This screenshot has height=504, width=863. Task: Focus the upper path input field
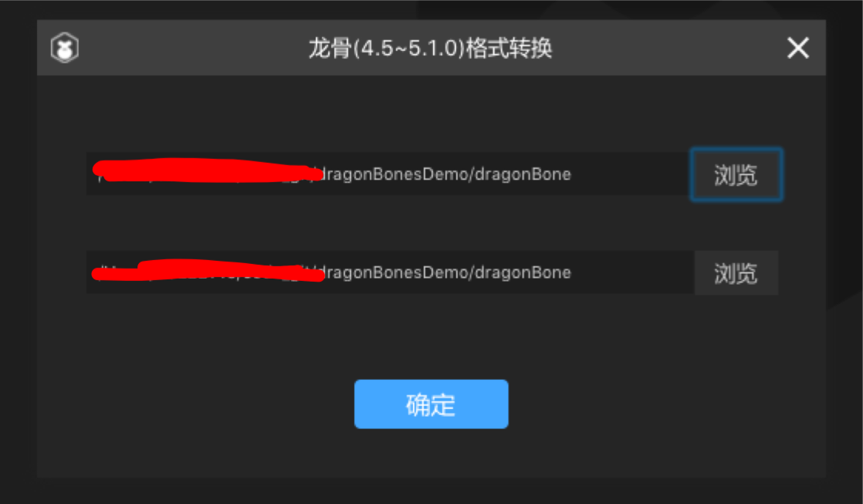[388, 174]
